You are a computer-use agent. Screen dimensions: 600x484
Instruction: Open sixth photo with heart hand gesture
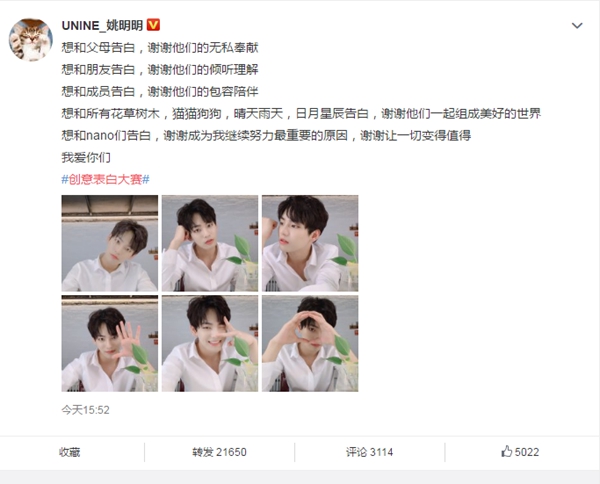tap(310, 344)
